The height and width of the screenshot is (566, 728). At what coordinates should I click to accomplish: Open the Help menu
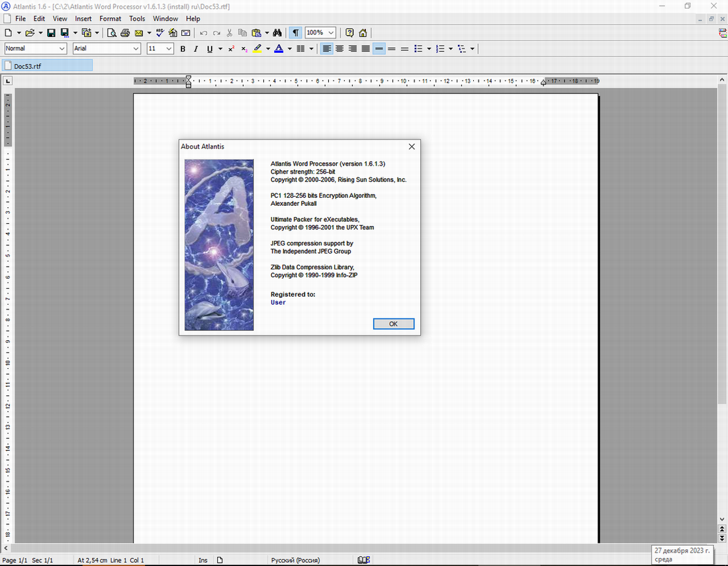pyautogui.click(x=193, y=19)
